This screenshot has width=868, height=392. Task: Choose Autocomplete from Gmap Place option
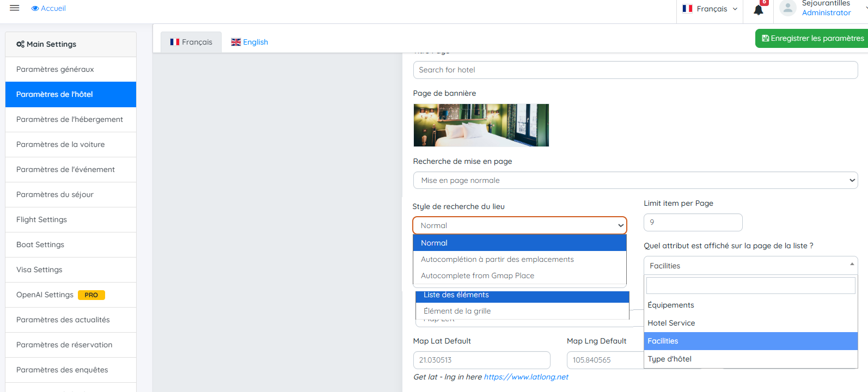click(x=478, y=276)
